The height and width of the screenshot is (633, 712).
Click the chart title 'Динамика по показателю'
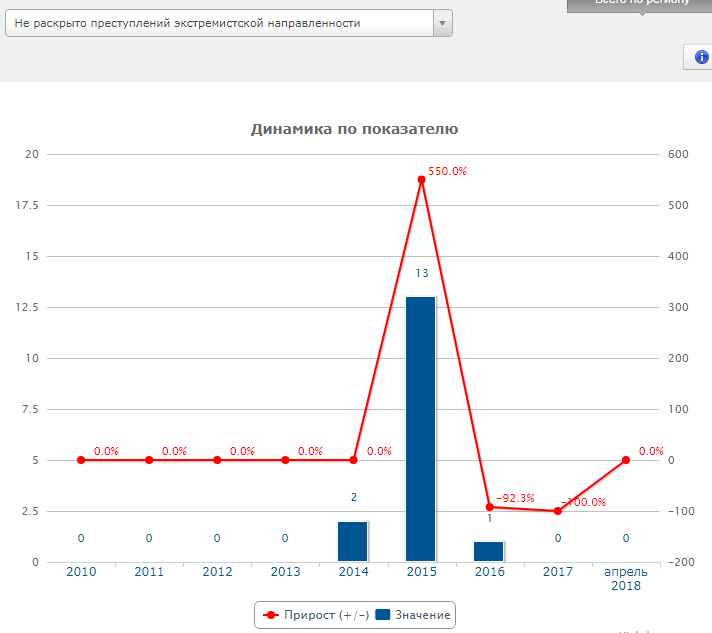[x=354, y=130]
